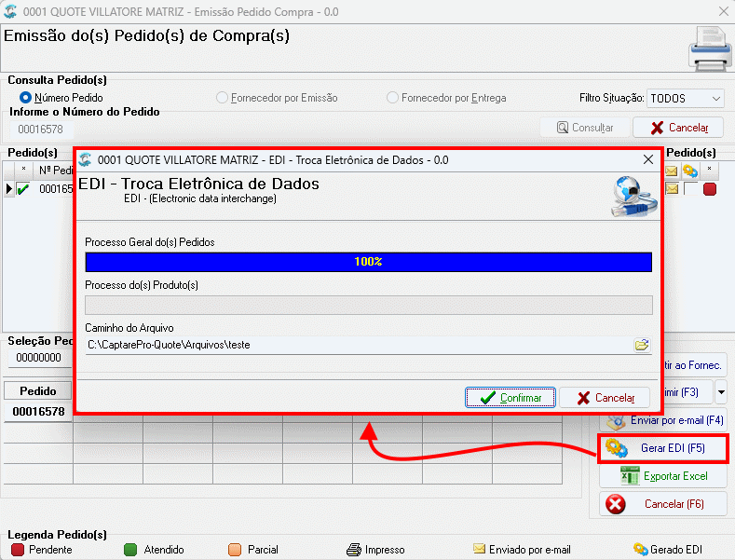Toggle the empty EDI checkbox in order row

[x=690, y=189]
